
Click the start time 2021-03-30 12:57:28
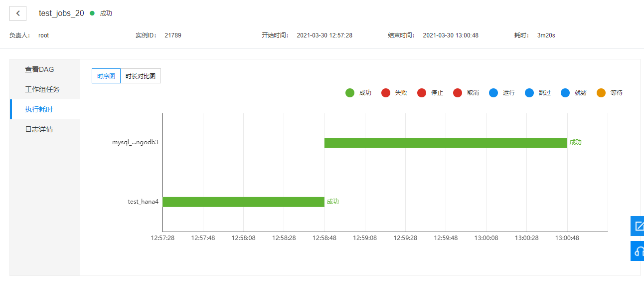coord(324,35)
